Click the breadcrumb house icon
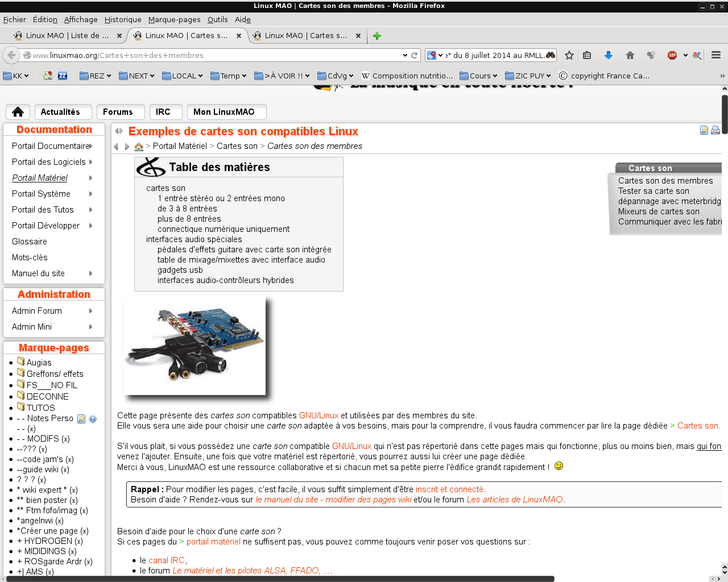 click(139, 147)
